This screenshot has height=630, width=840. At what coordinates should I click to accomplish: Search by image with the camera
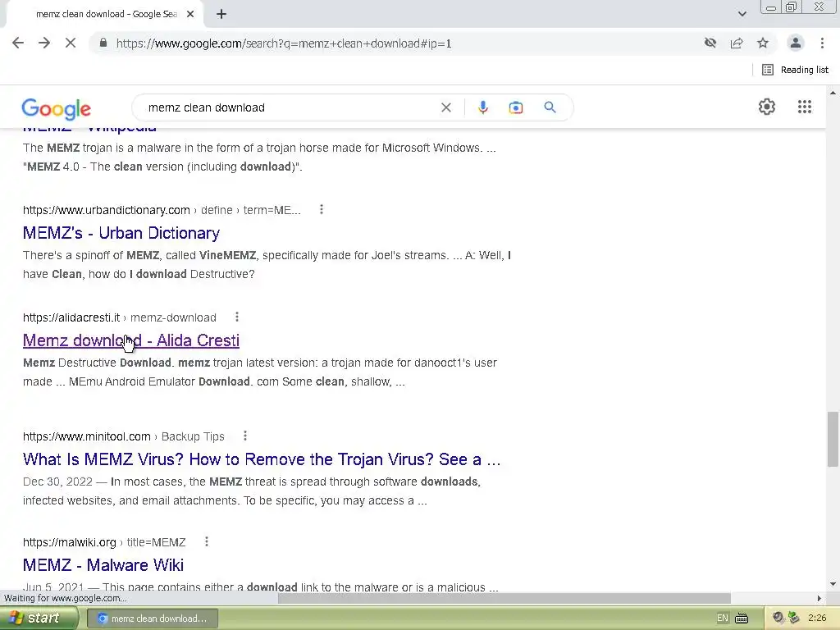coord(516,107)
